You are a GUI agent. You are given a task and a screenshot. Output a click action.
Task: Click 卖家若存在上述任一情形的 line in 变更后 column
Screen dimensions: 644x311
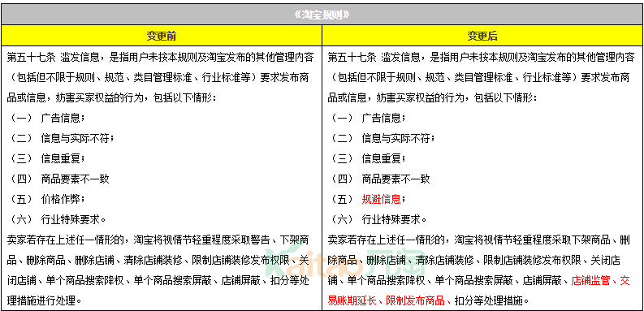pyautogui.click(x=479, y=240)
